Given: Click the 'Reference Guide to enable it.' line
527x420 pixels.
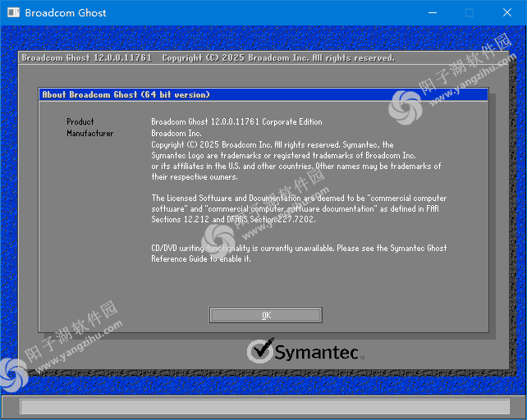Looking at the screenshot, I should (201, 258).
